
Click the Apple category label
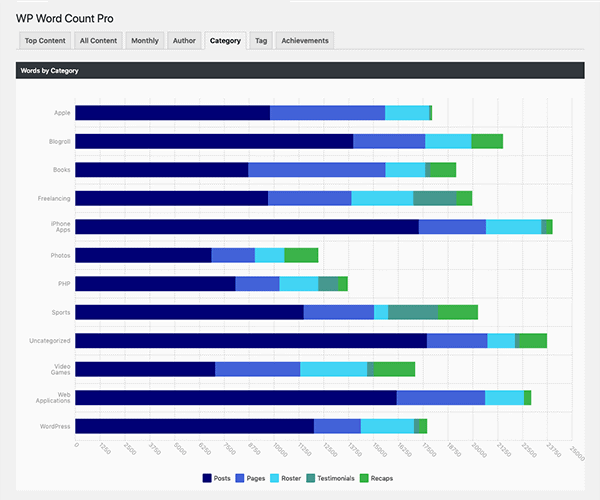pos(62,113)
